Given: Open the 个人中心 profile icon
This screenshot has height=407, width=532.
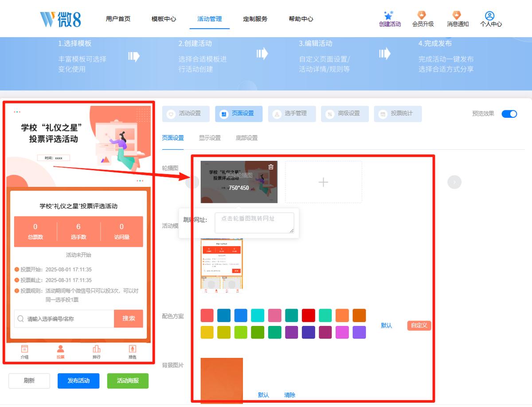Looking at the screenshot, I should click(x=490, y=16).
